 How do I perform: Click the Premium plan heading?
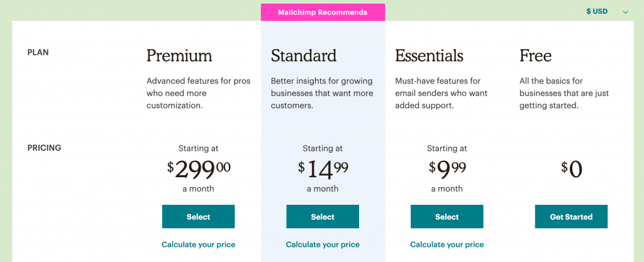[x=179, y=56]
